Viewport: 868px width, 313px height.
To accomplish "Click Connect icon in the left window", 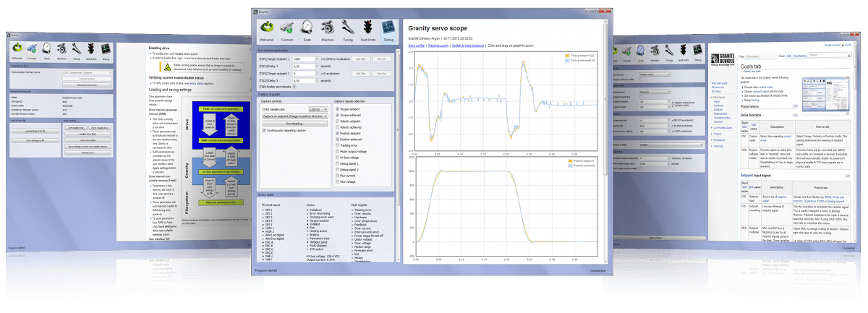I will [x=31, y=51].
